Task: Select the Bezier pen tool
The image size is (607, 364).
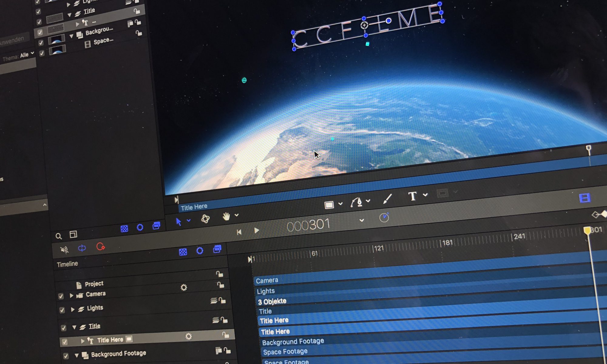Action: click(x=357, y=202)
